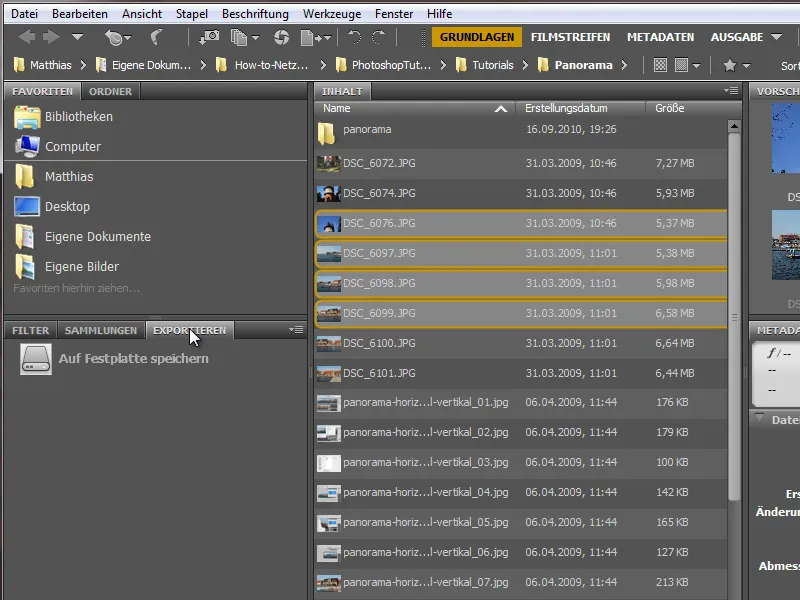Select Eigene Bilder in favorites
Viewport: 800px width, 600px height.
point(81,267)
